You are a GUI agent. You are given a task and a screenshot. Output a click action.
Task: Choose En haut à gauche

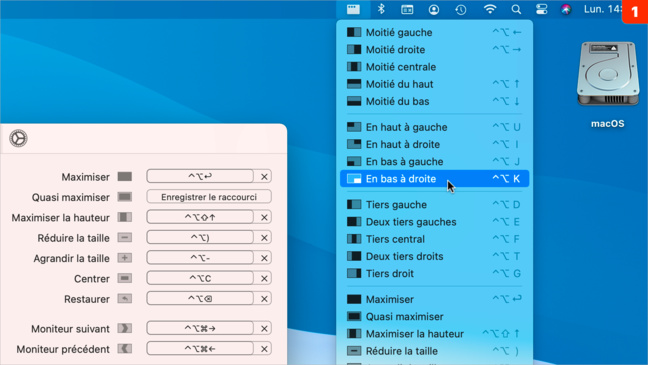(434, 127)
